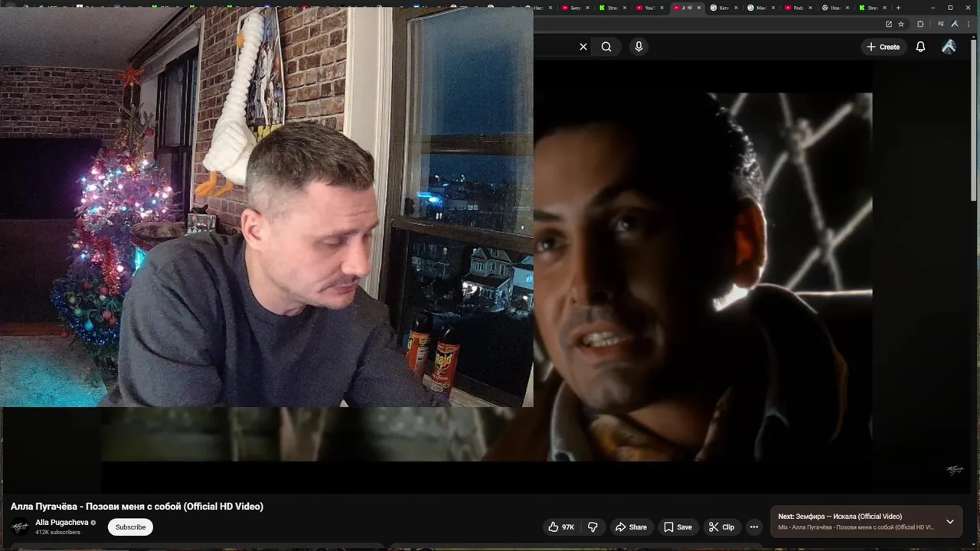The width and height of the screenshot is (980, 551).
Task: Switch to the Podc YouTube tab
Action: [798, 8]
